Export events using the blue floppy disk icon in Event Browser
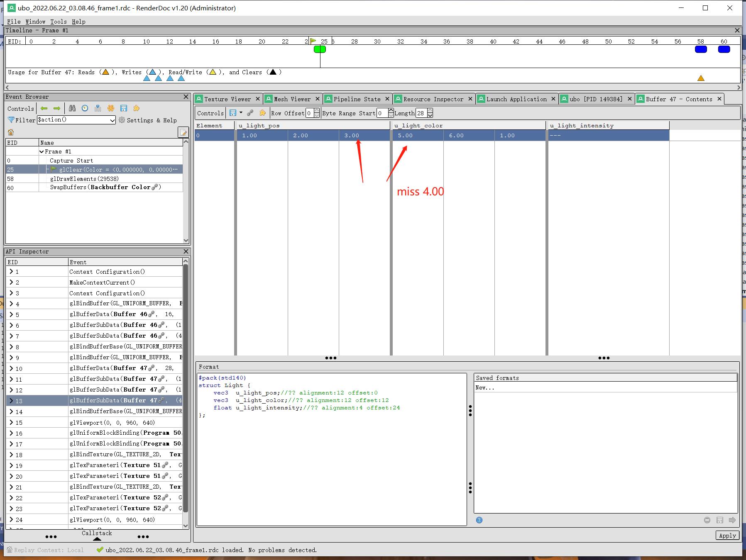Screen dimensions: 746x560 tap(124, 108)
